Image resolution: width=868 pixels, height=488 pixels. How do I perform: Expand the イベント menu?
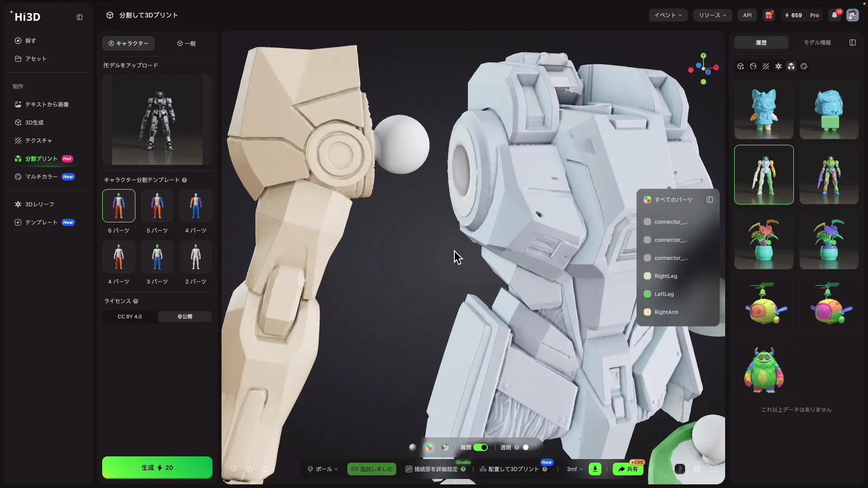tap(668, 15)
